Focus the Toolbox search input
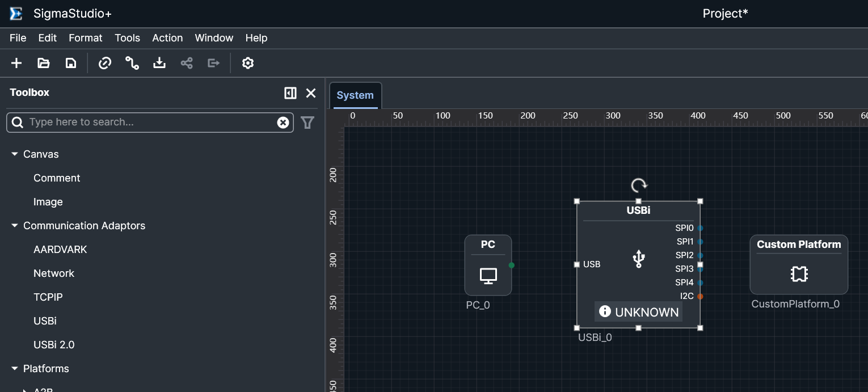Viewport: 868px width, 392px height. (x=150, y=123)
